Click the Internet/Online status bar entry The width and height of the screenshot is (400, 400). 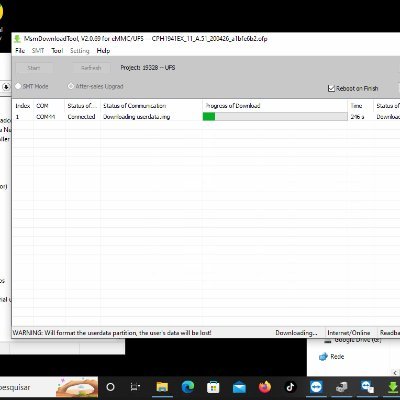pyautogui.click(x=349, y=333)
